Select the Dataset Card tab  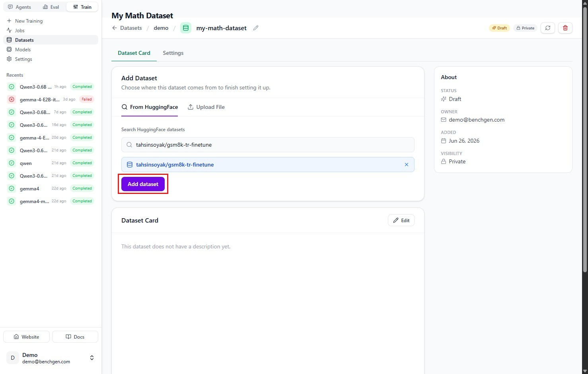pos(134,53)
